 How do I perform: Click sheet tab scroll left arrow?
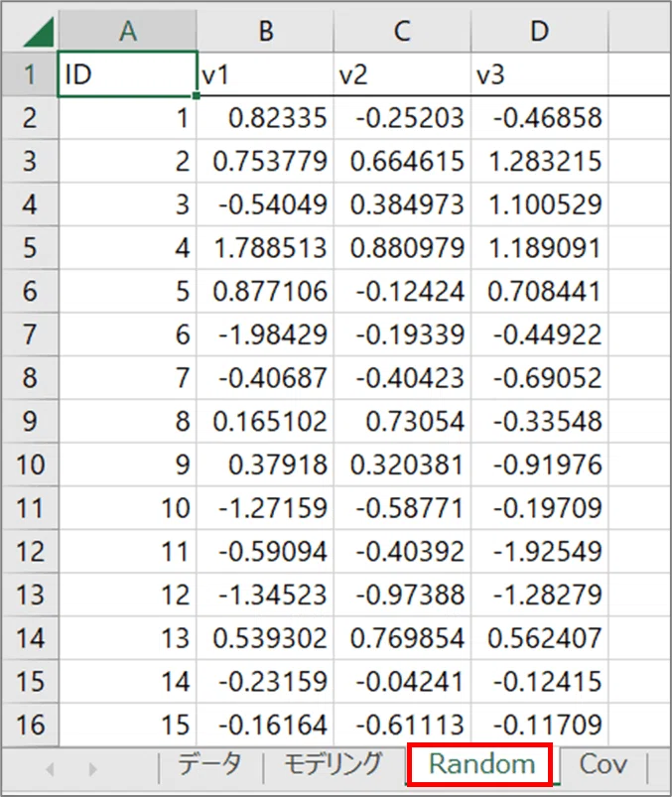[x=50, y=768]
